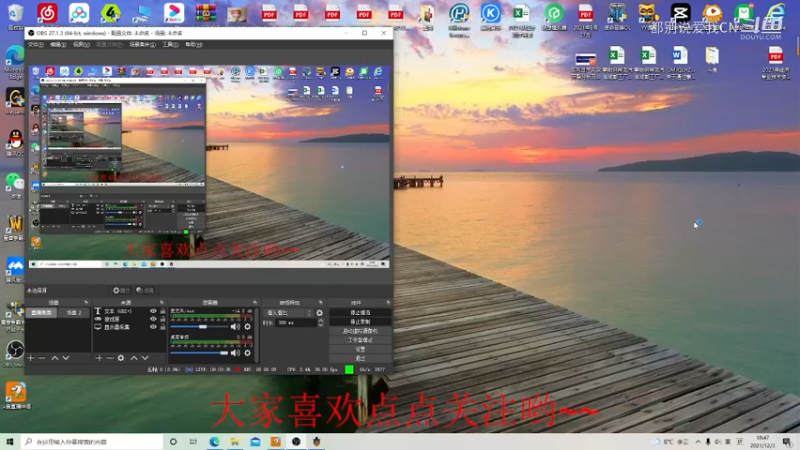Open Recycle Bin desktop icon

click(x=15, y=15)
